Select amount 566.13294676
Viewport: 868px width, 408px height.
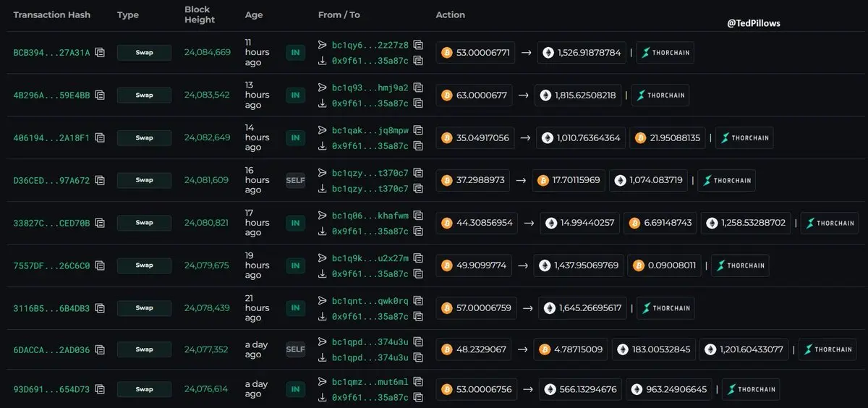587,390
